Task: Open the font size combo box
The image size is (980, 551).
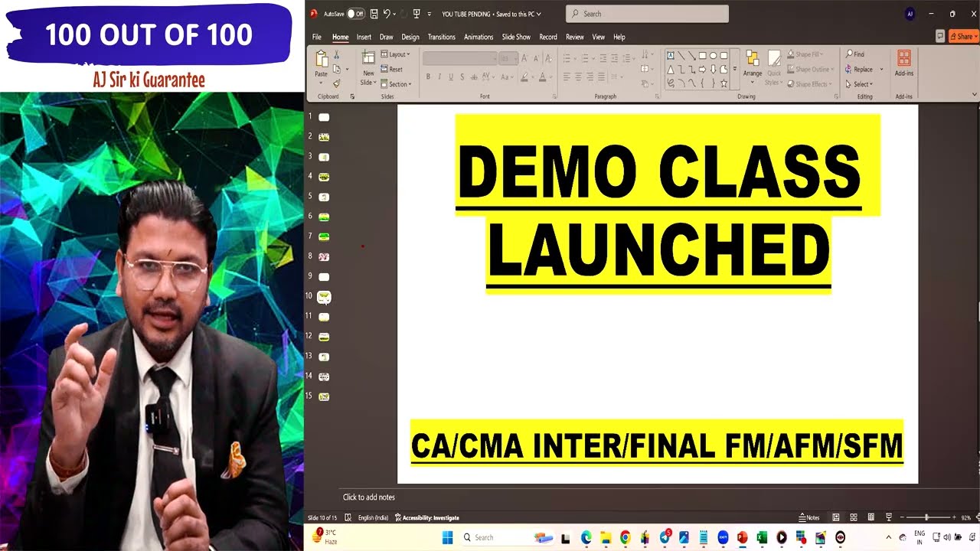Action: (x=508, y=58)
